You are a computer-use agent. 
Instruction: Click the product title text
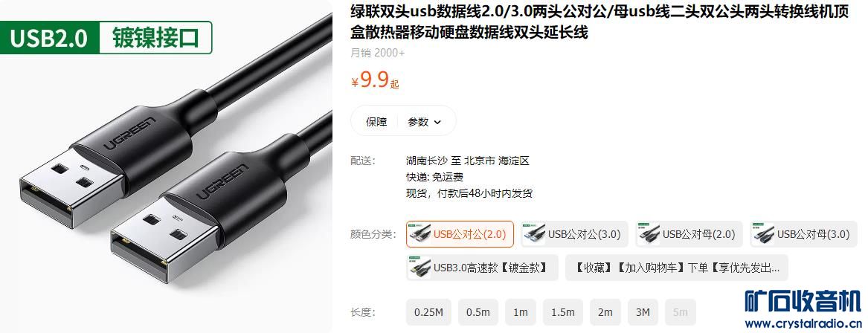click(x=599, y=22)
